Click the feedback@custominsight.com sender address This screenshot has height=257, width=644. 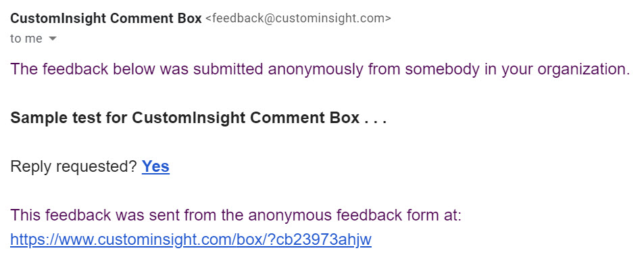pyautogui.click(x=298, y=18)
